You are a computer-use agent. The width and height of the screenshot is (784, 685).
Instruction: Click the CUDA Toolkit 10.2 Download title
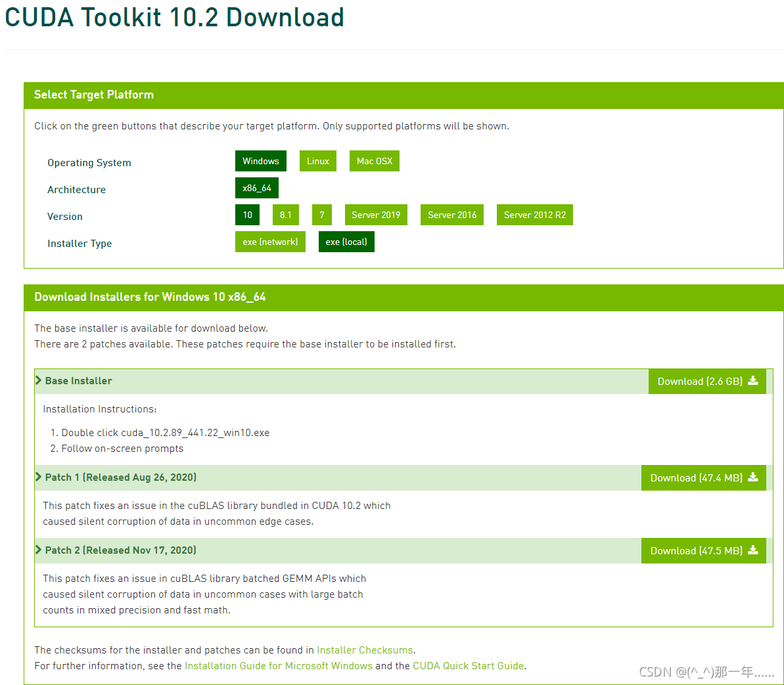pos(174,18)
